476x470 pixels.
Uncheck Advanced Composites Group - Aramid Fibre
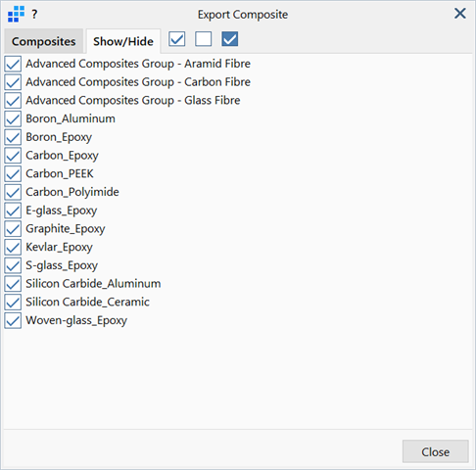point(13,64)
